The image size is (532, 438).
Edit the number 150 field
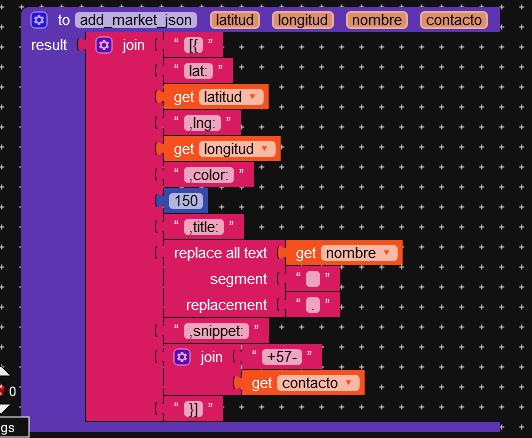tap(186, 201)
